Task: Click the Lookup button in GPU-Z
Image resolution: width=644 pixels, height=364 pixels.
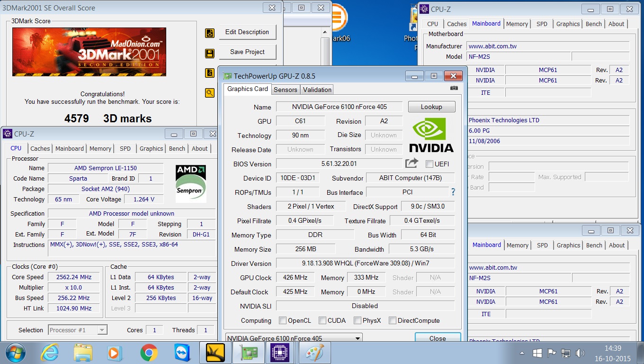Action: [x=431, y=107]
